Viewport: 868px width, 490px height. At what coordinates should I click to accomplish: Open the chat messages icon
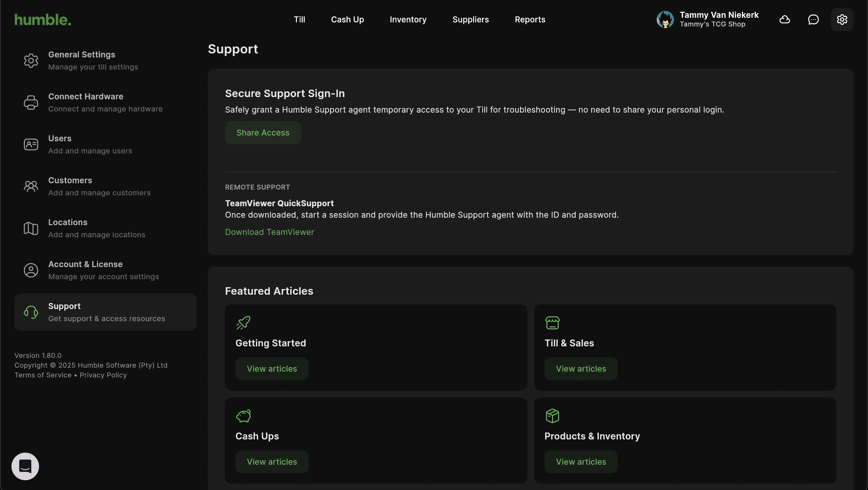point(813,20)
